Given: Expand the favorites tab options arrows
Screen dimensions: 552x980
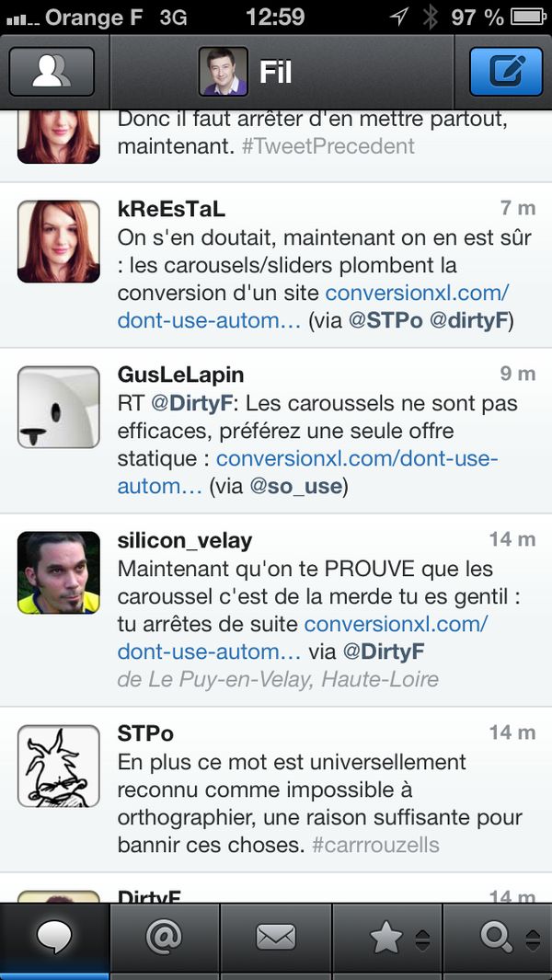Looking at the screenshot, I should [x=422, y=940].
